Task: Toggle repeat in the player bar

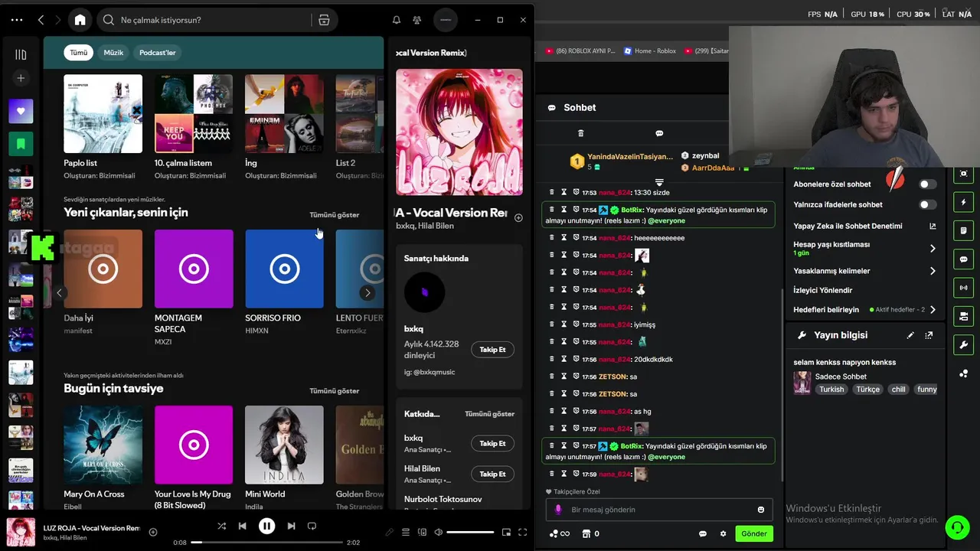Action: tap(312, 526)
